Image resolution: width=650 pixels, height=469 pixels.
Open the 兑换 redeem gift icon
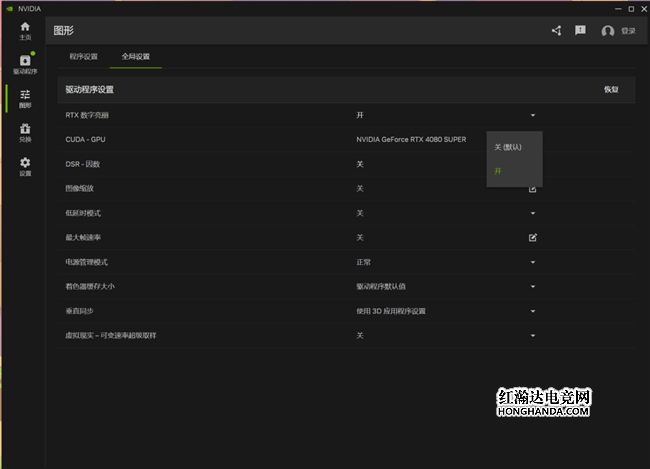pos(25,132)
